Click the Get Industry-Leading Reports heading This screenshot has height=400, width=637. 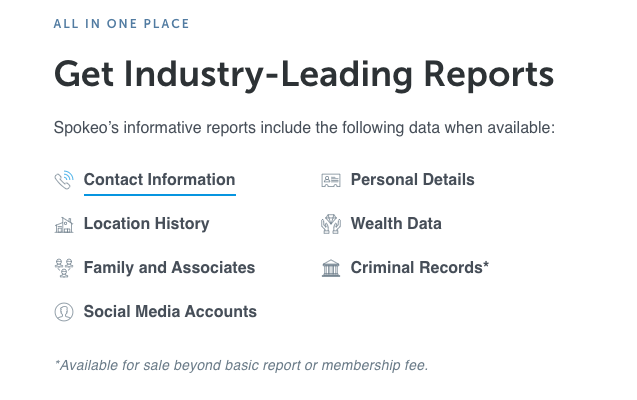(303, 73)
